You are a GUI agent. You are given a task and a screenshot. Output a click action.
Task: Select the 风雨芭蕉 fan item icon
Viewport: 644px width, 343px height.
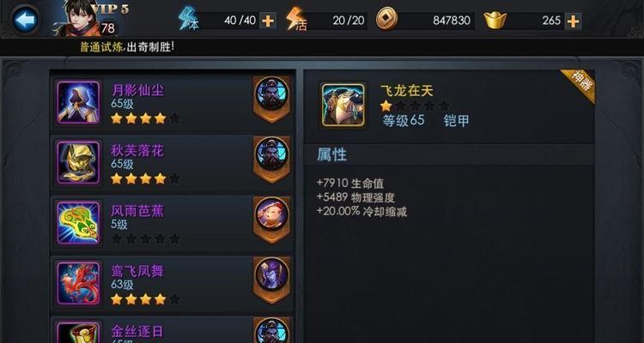78,223
